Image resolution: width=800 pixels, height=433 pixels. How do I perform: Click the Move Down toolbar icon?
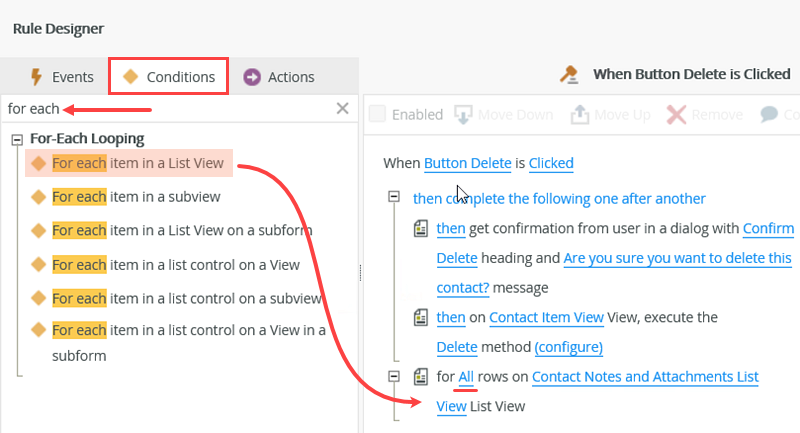pyautogui.click(x=464, y=114)
